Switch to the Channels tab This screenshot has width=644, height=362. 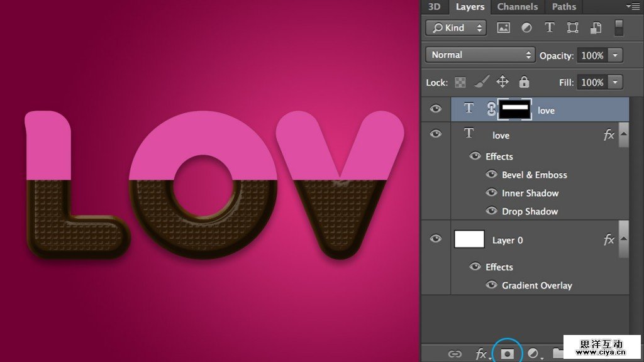[517, 7]
